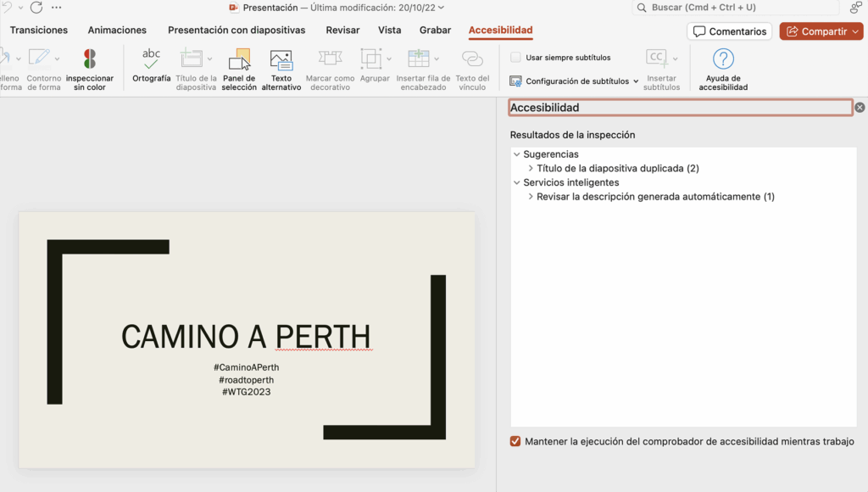Click Inspeccionar sin color
This screenshot has width=868, height=492.
point(90,68)
